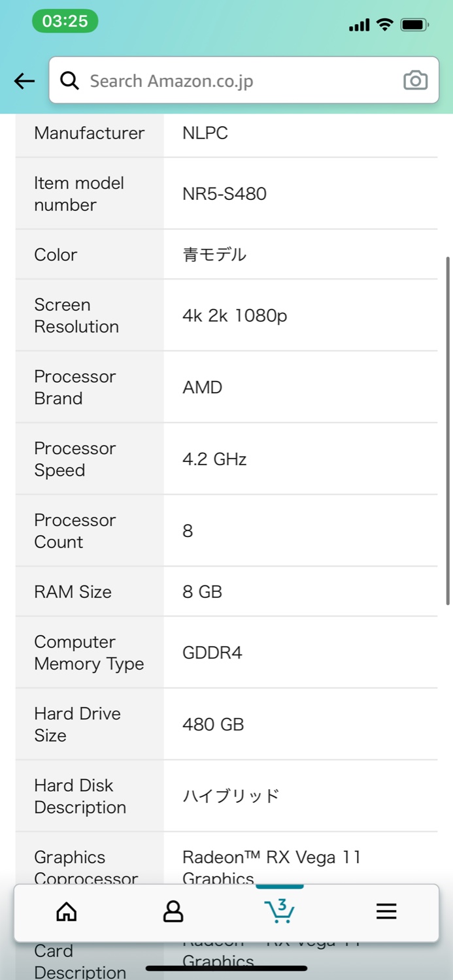The height and width of the screenshot is (980, 453).
Task: Tap the 480 GB Hard Drive Size value
Action: point(213,725)
